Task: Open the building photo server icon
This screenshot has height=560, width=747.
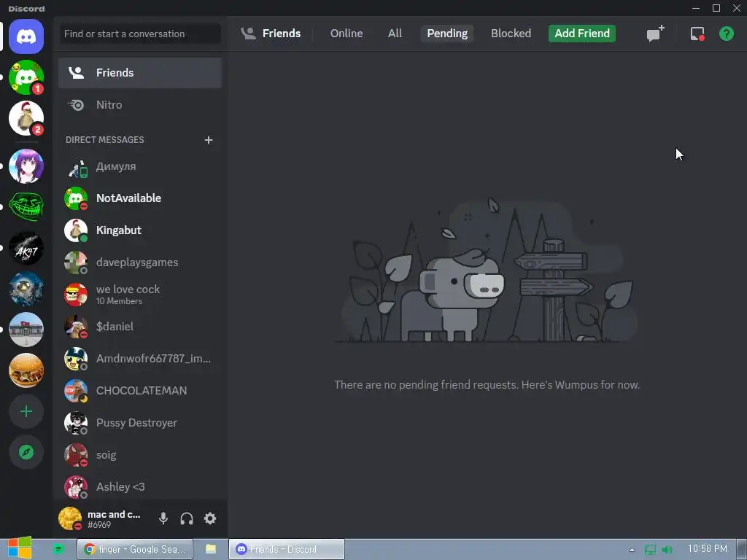Action: [26, 330]
